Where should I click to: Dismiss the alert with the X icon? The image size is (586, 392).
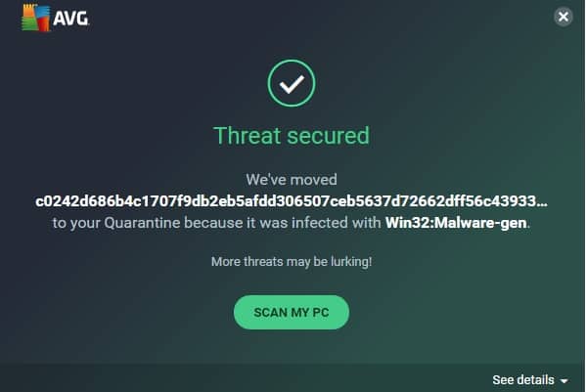pos(563,17)
